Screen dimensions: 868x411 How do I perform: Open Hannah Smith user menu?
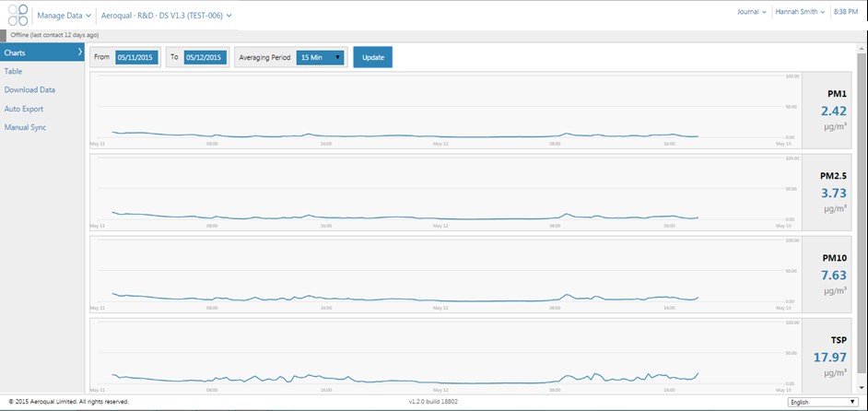800,12
